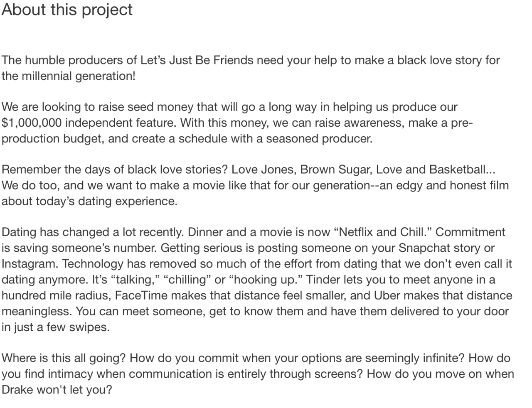Click the text 'Drake won't let you?'
Viewport: 532px width, 408px height.
57,390
